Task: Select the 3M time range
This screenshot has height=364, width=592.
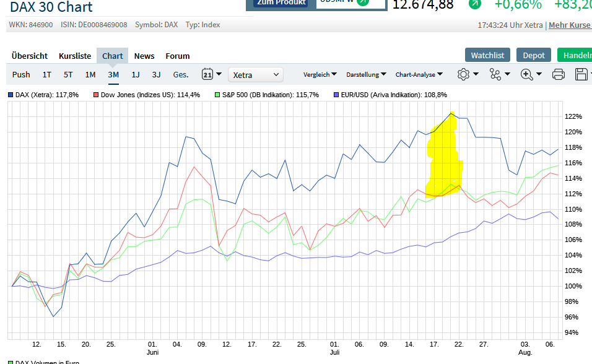Action: (113, 74)
